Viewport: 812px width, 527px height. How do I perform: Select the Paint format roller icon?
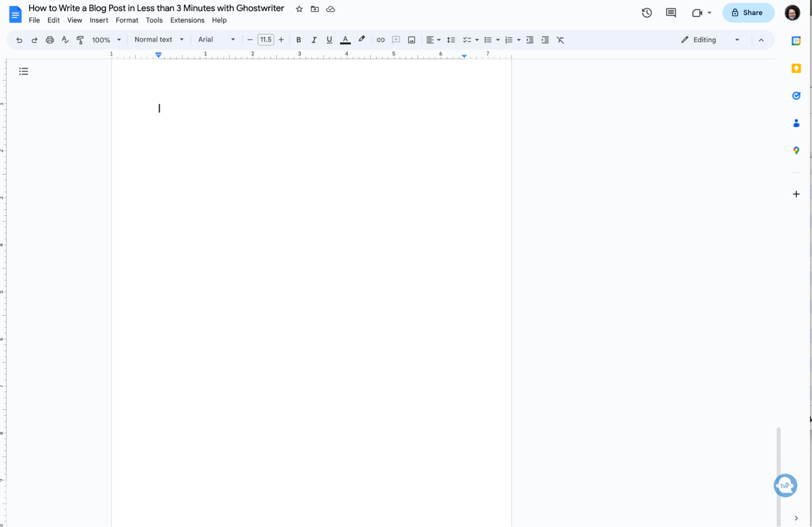click(80, 40)
